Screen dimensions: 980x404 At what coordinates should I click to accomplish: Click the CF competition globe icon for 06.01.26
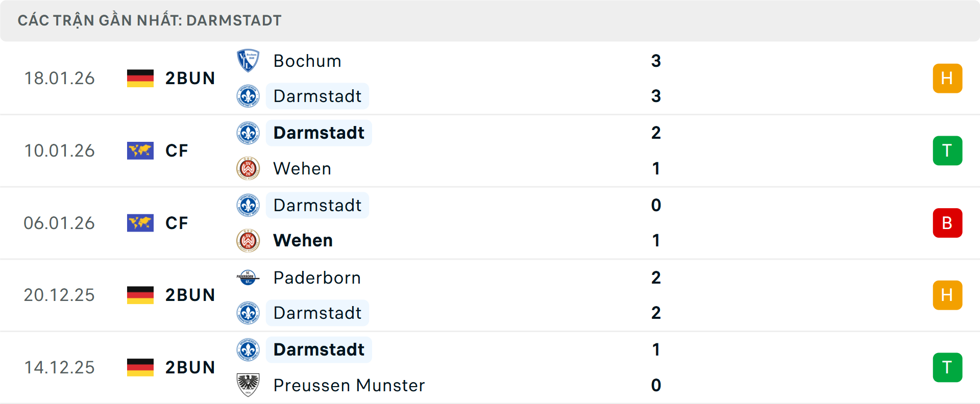tap(140, 223)
